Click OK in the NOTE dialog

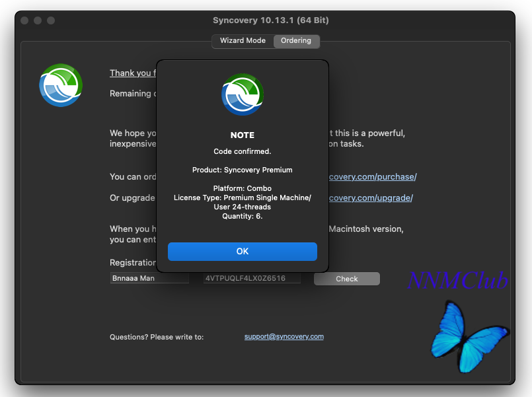click(x=243, y=251)
